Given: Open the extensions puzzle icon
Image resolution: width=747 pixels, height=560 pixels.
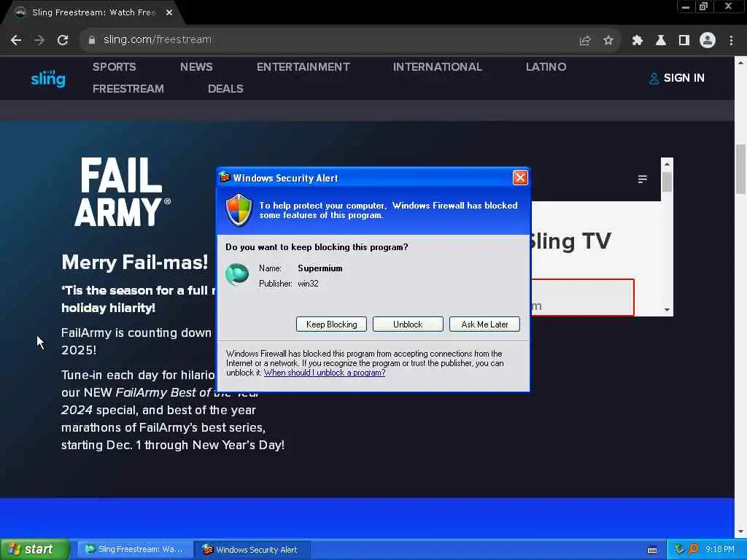Looking at the screenshot, I should click(x=638, y=41).
